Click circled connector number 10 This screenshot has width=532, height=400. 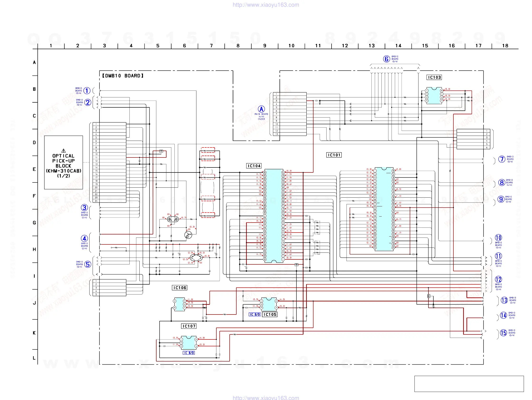[x=498, y=238]
